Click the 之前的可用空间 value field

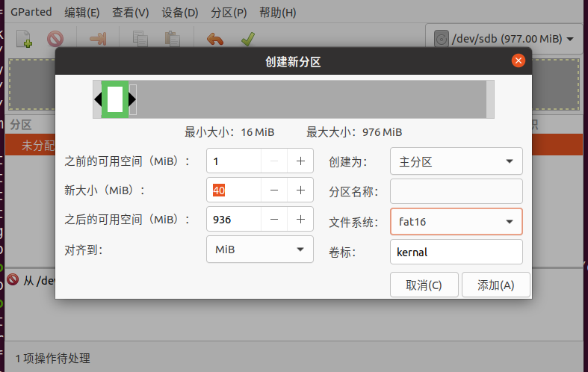234,161
